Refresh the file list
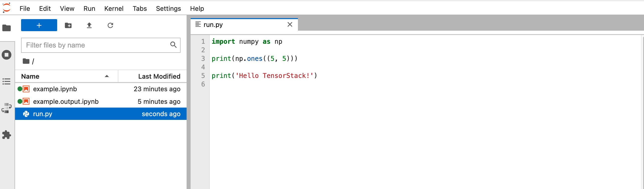The height and width of the screenshot is (189, 644). (x=110, y=25)
